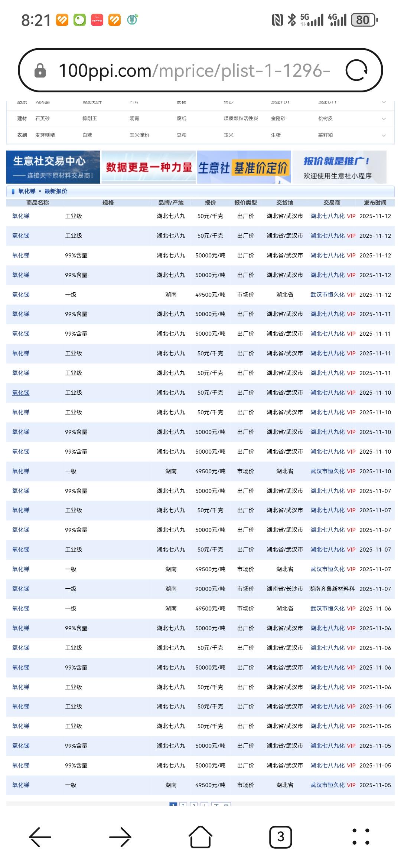401x868 pixels.
Task: Open the underlined 氧化锑 product link
Action: [x=21, y=392]
